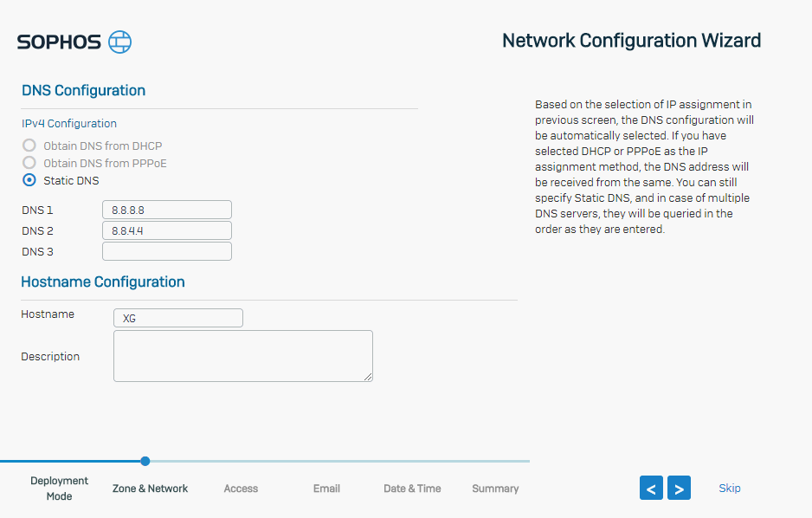
Task: Jump to the Access step
Action: click(241, 489)
